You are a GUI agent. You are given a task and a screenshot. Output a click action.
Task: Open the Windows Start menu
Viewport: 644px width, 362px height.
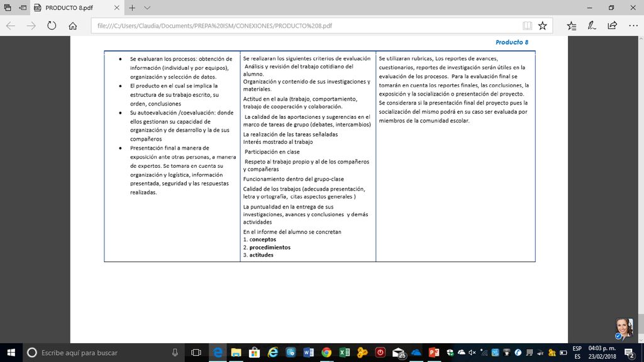11,353
